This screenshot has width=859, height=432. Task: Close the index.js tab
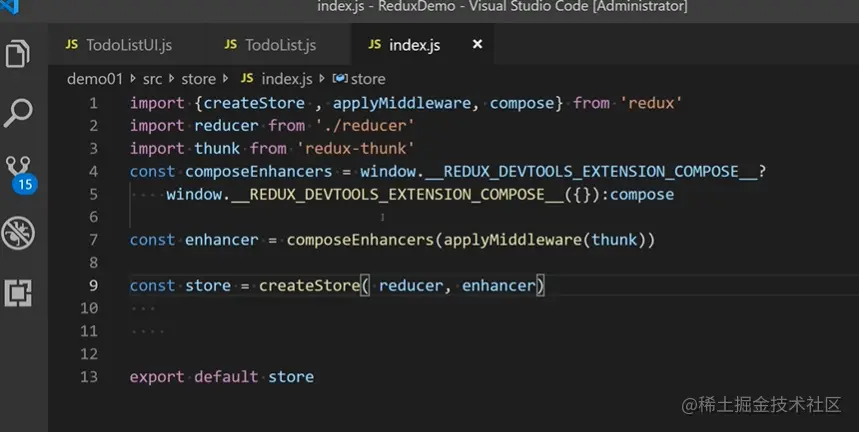[478, 44]
